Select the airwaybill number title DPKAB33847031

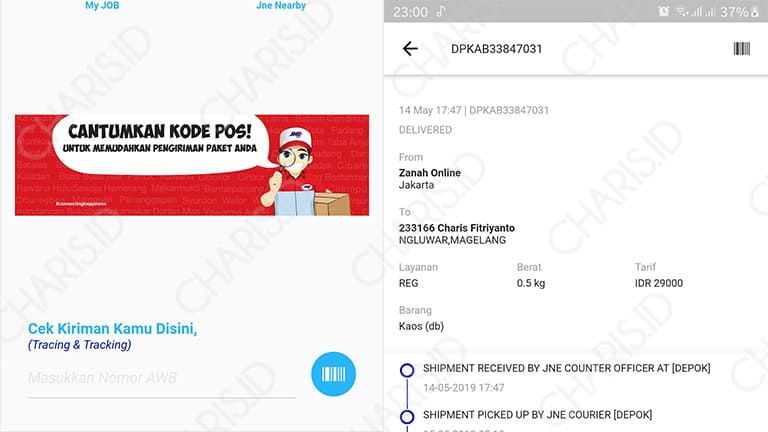[x=496, y=49]
